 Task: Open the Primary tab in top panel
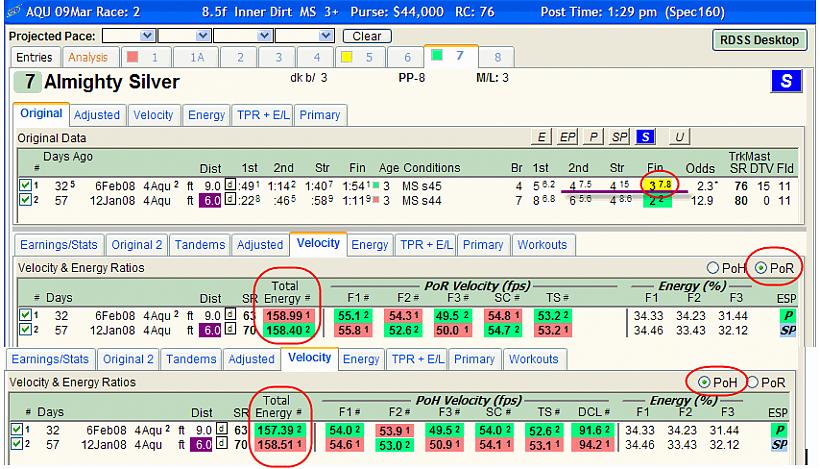[320, 115]
